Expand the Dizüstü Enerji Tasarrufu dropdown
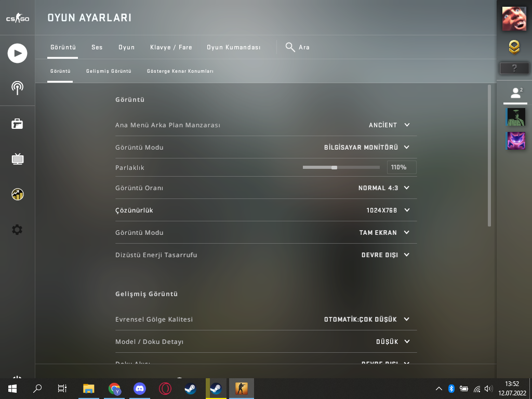The image size is (532, 399). point(386,255)
